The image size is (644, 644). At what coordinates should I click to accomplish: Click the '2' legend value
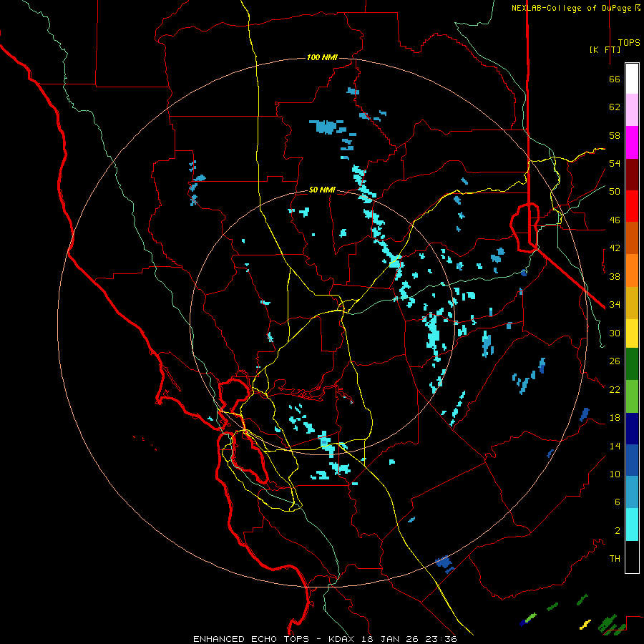[618, 531]
